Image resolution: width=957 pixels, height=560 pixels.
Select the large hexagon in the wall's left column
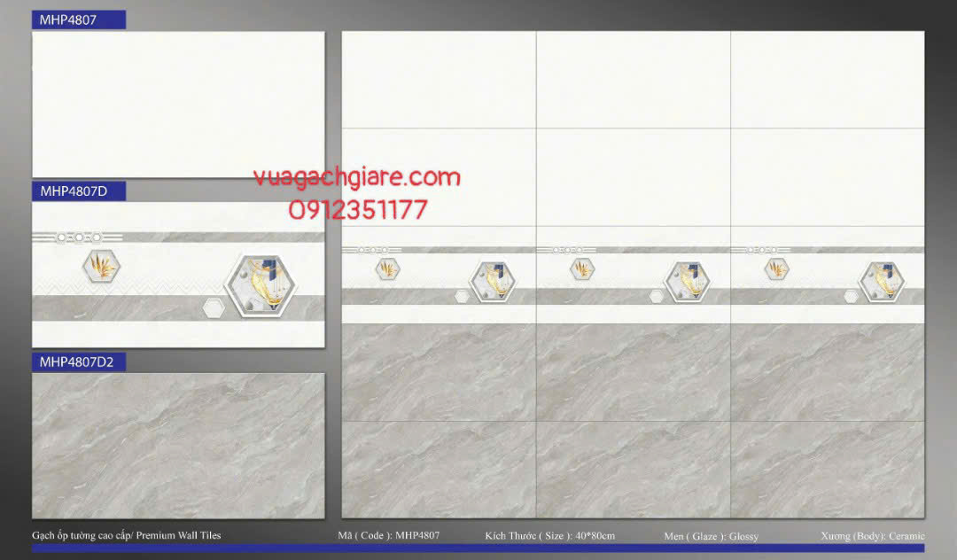pyautogui.click(x=494, y=281)
